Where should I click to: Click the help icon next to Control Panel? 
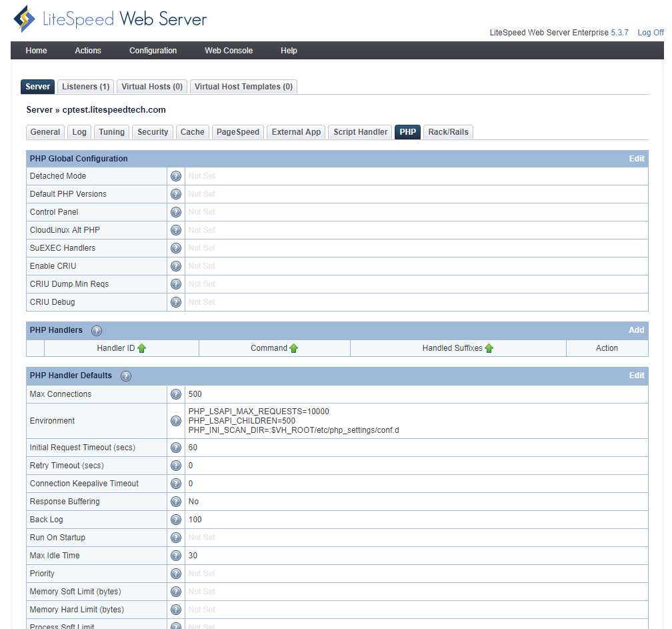click(176, 212)
